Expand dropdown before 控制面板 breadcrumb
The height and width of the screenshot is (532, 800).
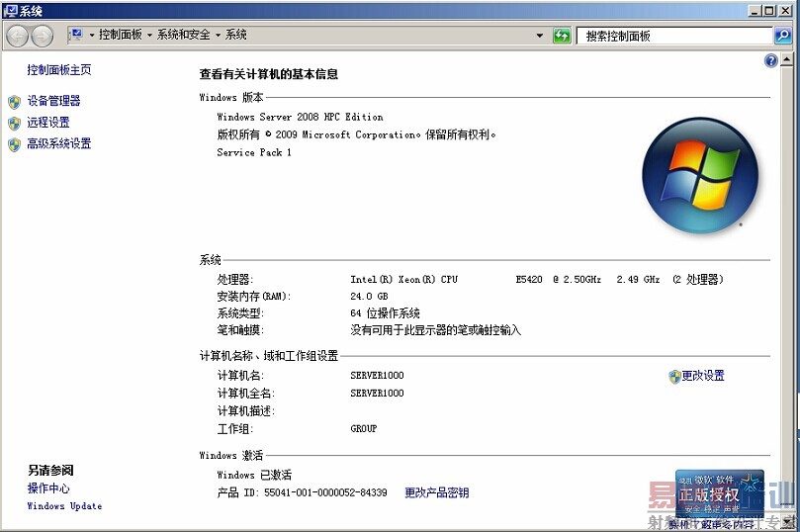[x=92, y=36]
